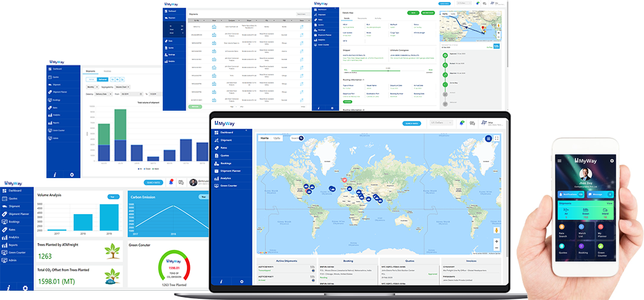
Task: Click the Search Rates button on the laptop screen
Action: pos(412,123)
